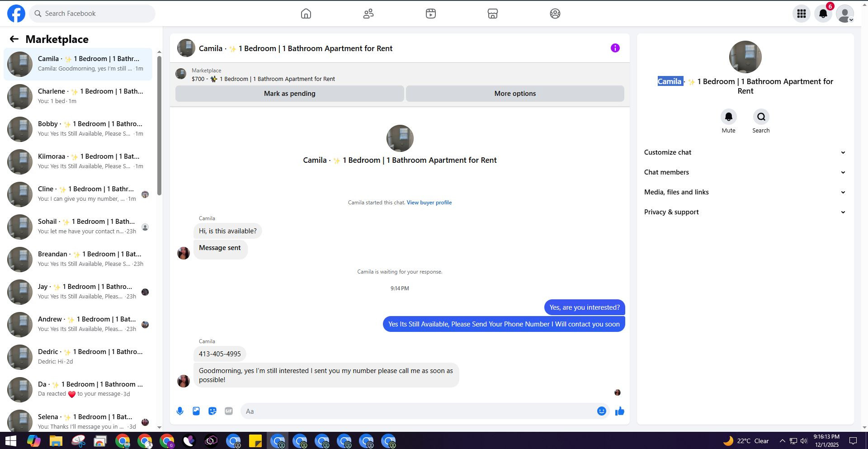This screenshot has height=449, width=868.
Task: Open Dedric's conversation
Action: pyautogui.click(x=78, y=357)
